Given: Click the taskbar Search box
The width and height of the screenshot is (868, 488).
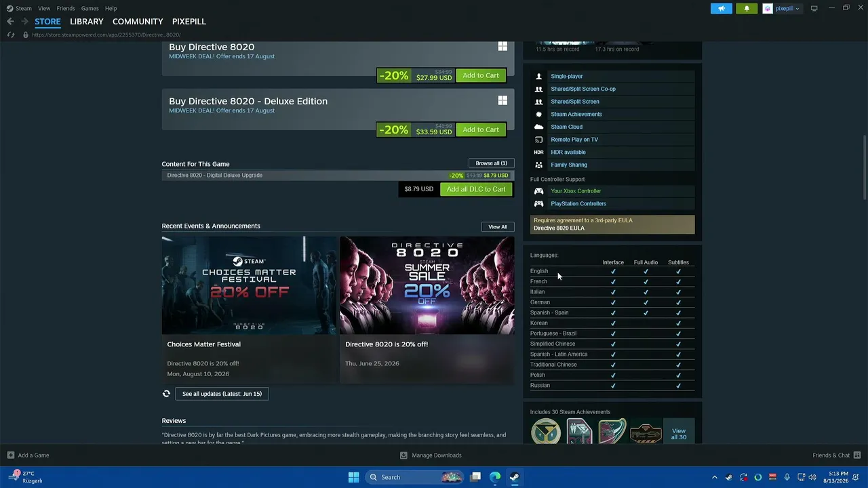Looking at the screenshot, I should (x=415, y=477).
